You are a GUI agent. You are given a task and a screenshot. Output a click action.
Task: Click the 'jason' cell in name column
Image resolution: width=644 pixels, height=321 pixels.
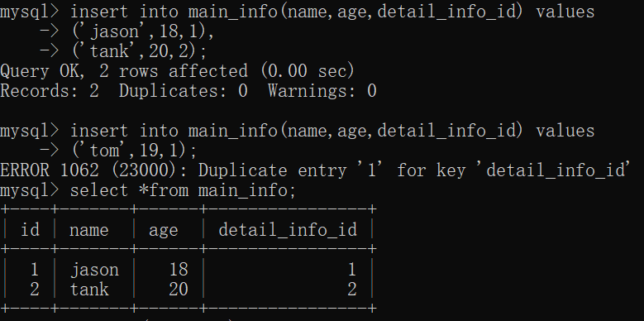[94, 270]
